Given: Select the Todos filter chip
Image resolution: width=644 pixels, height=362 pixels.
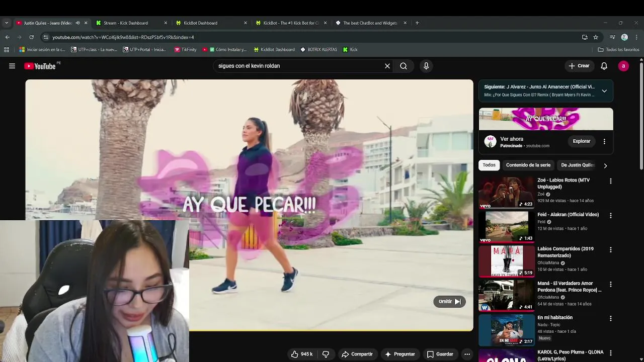Looking at the screenshot, I should tap(489, 165).
